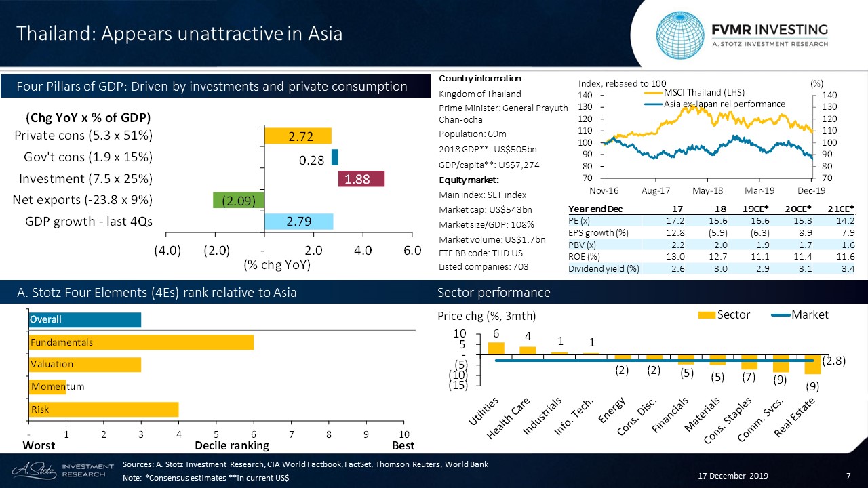Click the '(% chg YoY)' axis title
Image resolution: width=868 pixels, height=488 pixels.
click(x=277, y=266)
